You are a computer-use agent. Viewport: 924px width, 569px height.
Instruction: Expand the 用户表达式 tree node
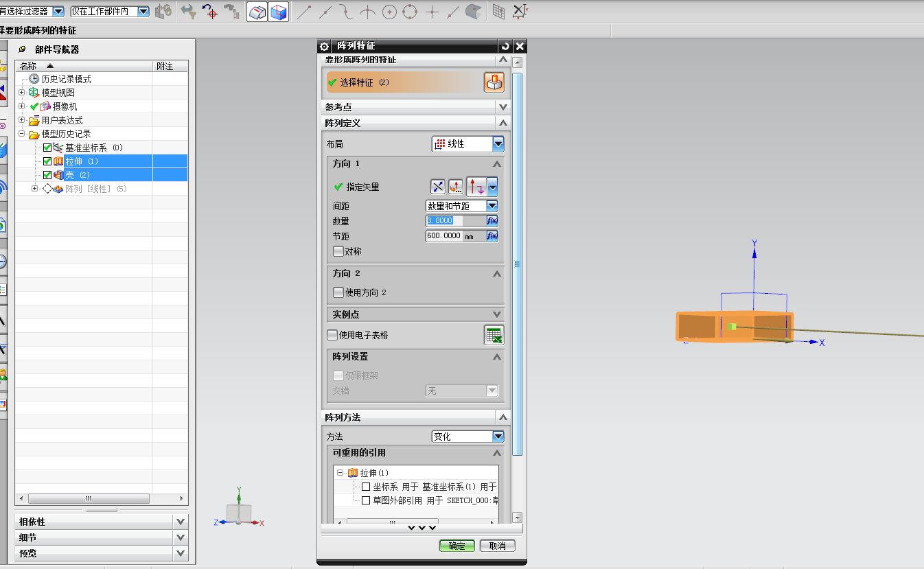pos(21,120)
